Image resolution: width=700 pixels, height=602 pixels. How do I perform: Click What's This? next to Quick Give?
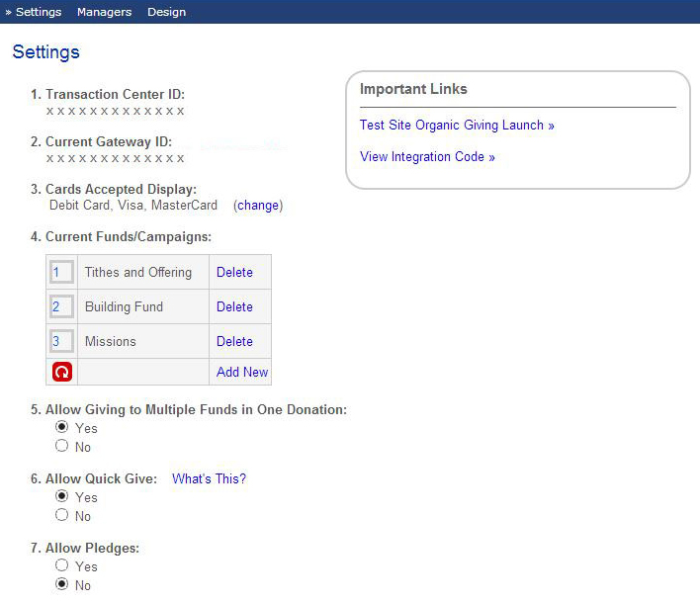[x=209, y=478]
